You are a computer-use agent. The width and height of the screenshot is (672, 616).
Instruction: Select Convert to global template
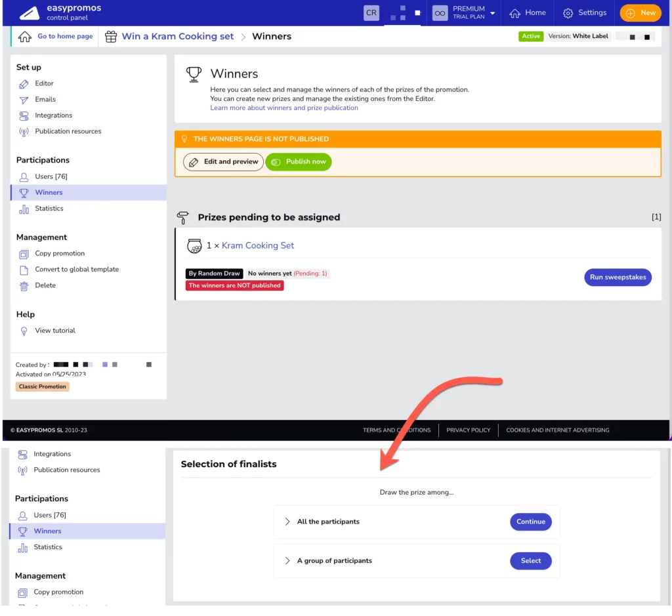(77, 269)
